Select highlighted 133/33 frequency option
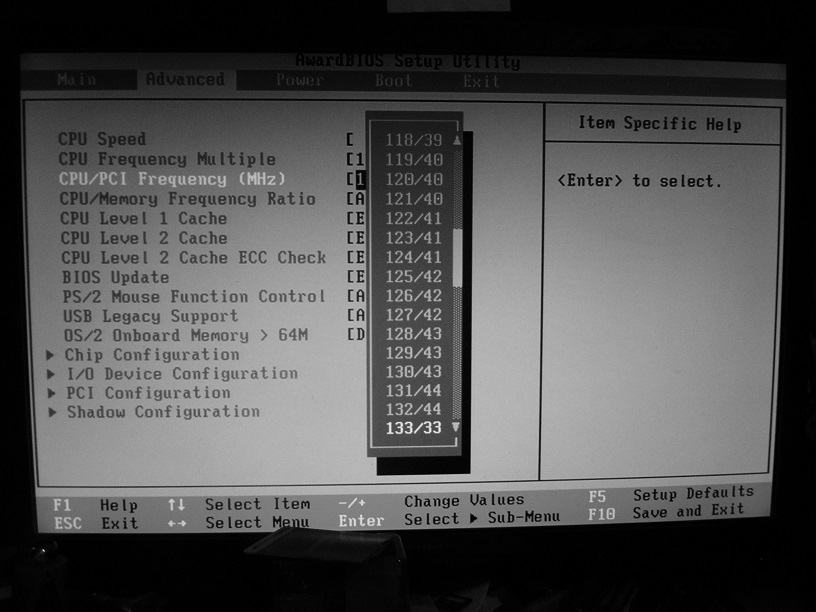Image resolution: width=816 pixels, height=612 pixels. (414, 428)
